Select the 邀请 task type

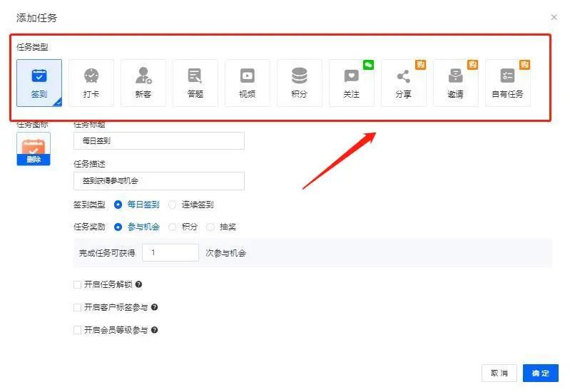click(455, 83)
